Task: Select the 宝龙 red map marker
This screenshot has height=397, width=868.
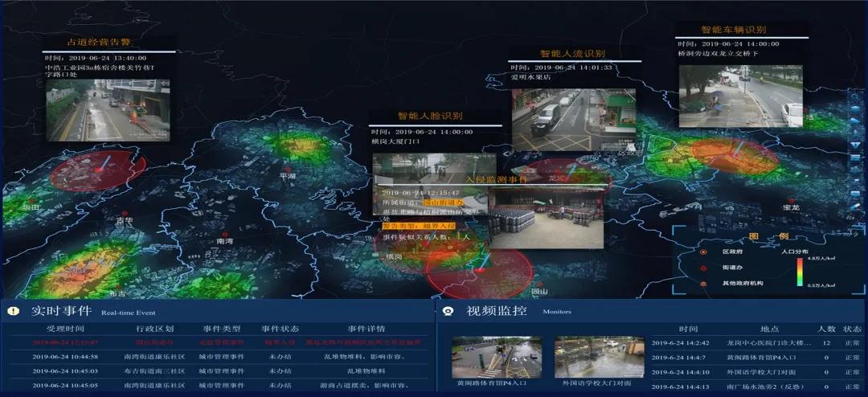Action: coord(791,200)
